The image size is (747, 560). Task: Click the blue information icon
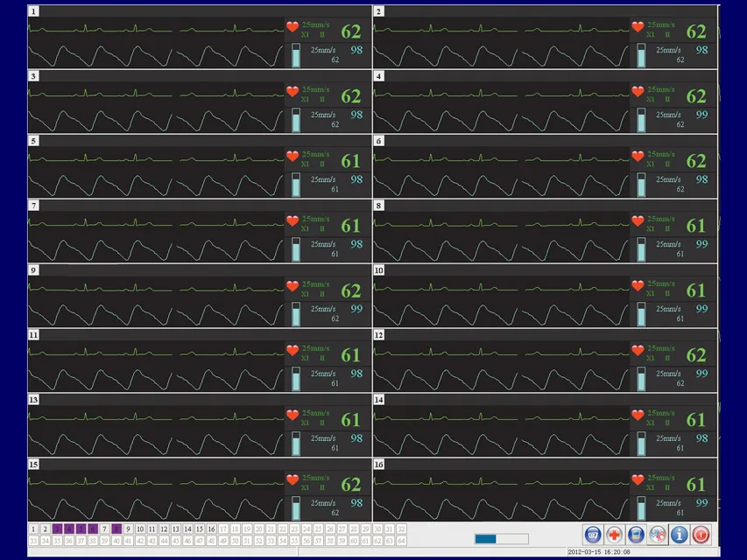pyautogui.click(x=679, y=535)
